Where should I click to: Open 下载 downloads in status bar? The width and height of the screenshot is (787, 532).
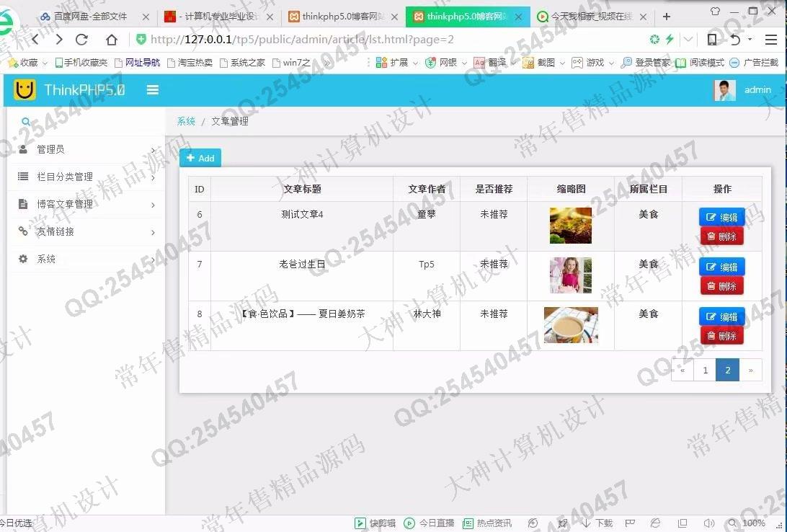[x=597, y=523]
